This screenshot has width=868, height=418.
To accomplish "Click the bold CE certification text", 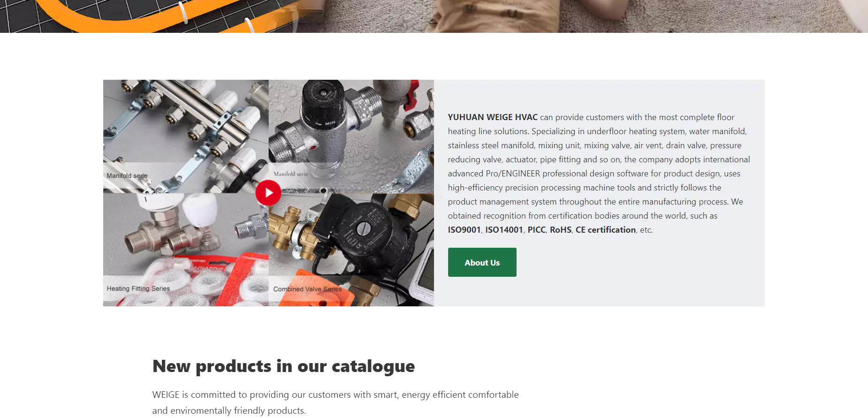I will coord(606,230).
